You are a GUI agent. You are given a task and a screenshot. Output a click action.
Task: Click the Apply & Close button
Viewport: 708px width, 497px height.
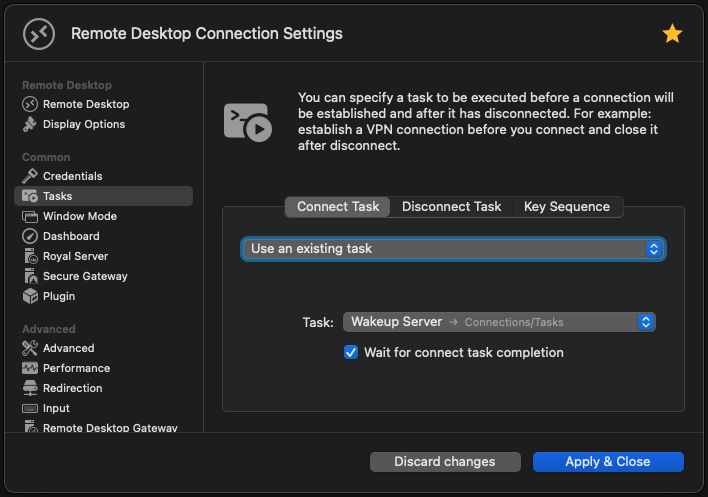608,462
